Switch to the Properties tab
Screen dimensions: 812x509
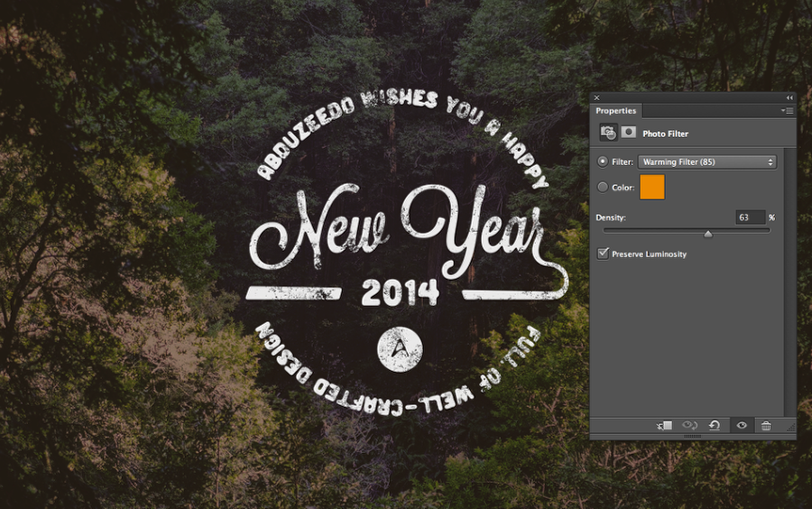615,111
